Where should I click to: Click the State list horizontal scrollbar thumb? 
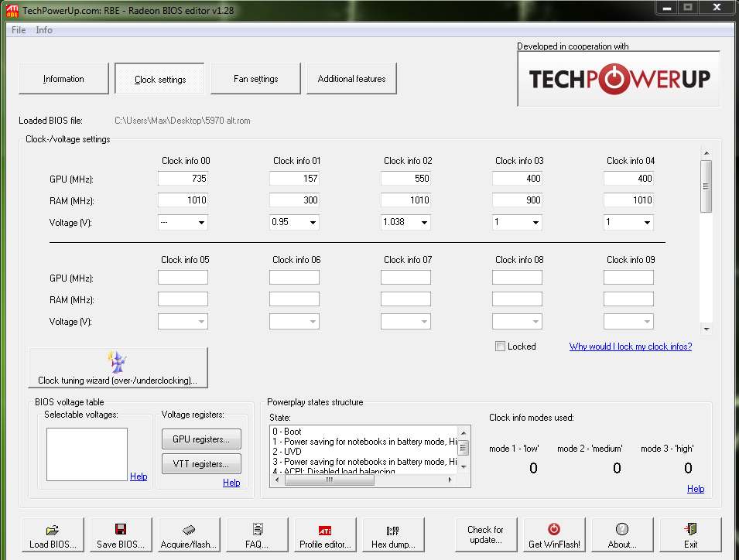coord(330,480)
